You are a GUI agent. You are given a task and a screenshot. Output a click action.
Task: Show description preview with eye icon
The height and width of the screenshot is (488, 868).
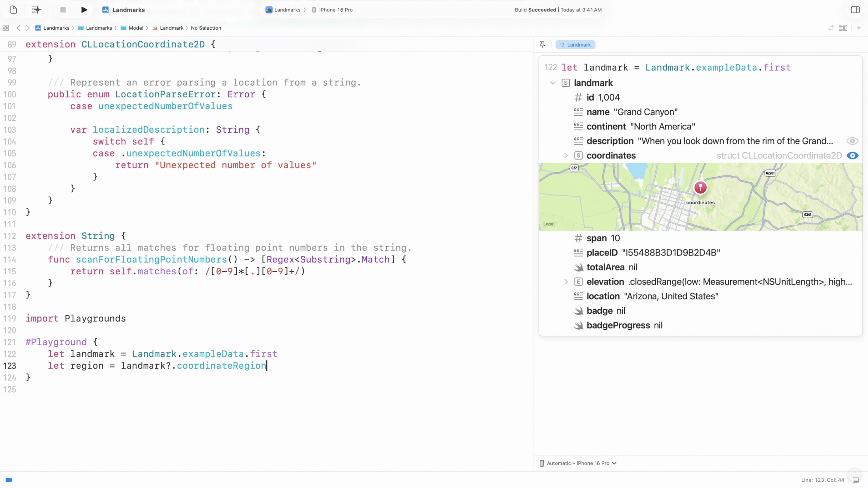(852, 141)
